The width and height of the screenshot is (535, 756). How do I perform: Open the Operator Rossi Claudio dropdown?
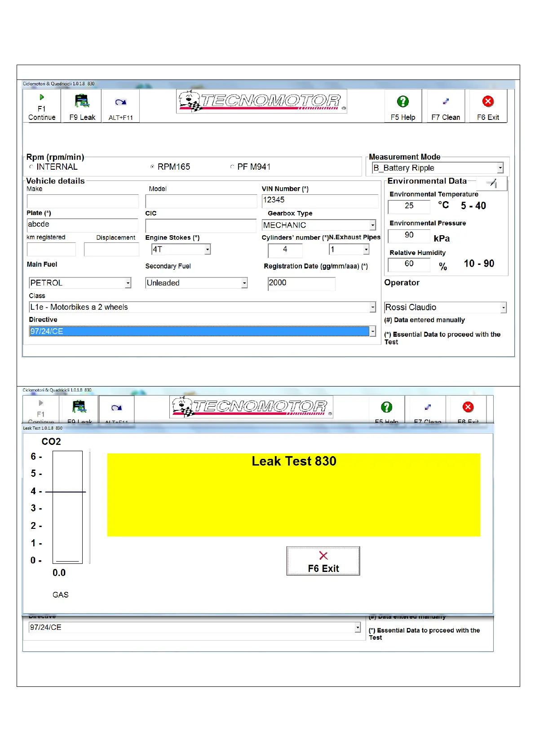(x=503, y=308)
